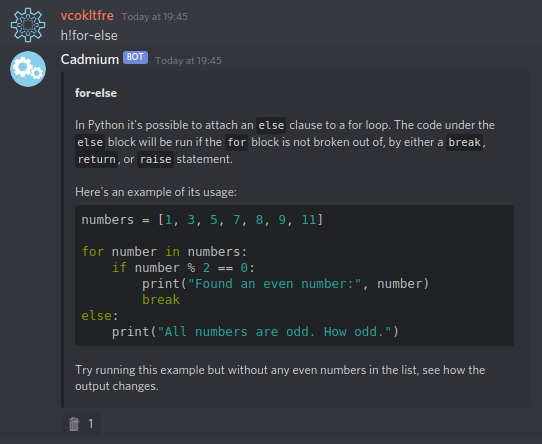Viewport: 542px width, 444px height.
Task: Click the 'Found an even number:' print line
Action: coord(286,284)
